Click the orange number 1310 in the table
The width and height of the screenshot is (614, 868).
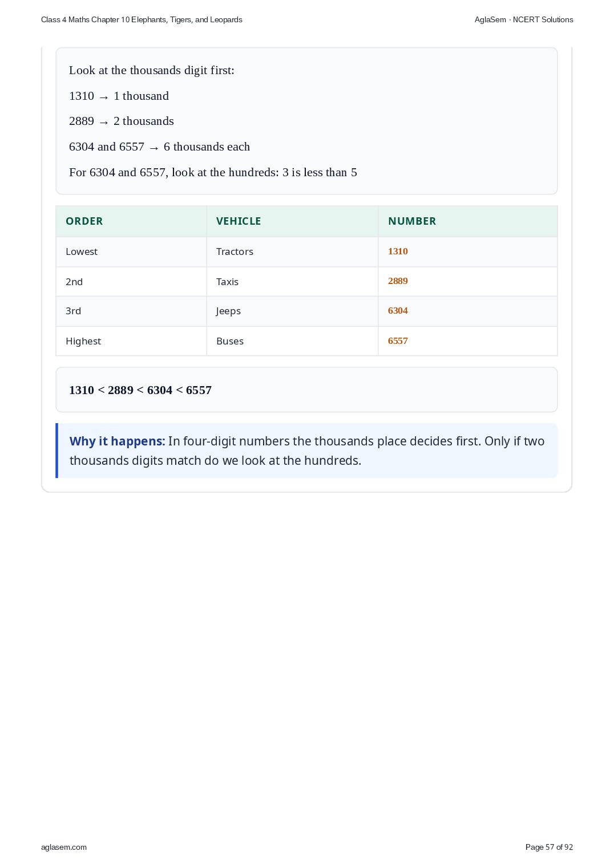tap(398, 252)
